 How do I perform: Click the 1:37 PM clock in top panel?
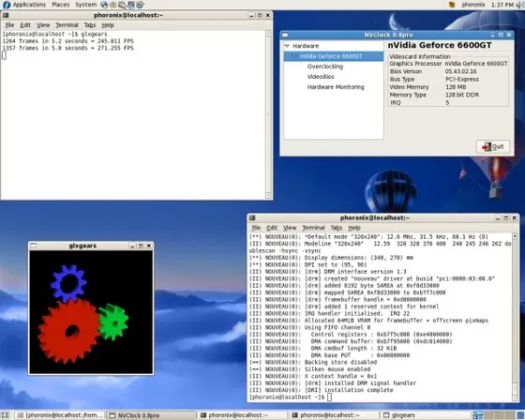(x=502, y=5)
